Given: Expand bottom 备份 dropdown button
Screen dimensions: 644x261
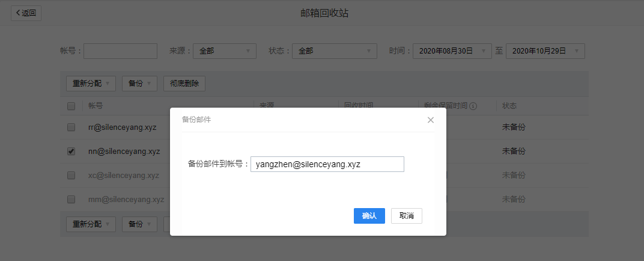Looking at the screenshot, I should pyautogui.click(x=139, y=224).
